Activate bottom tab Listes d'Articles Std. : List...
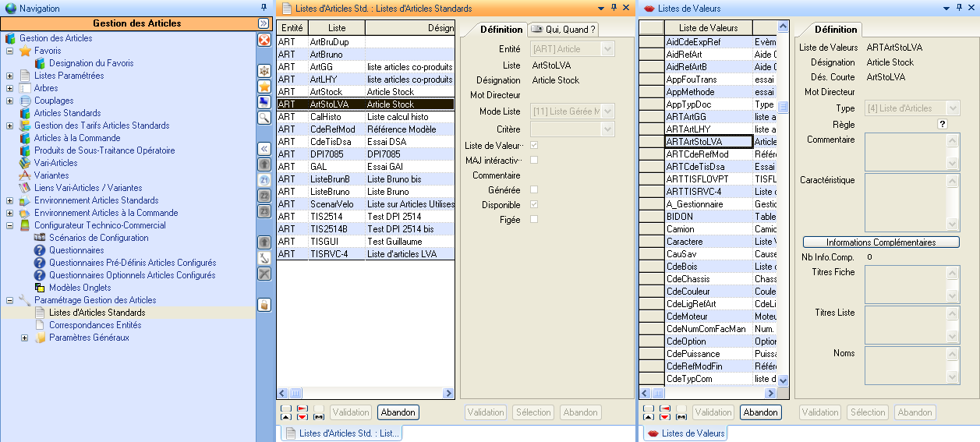 click(x=341, y=433)
